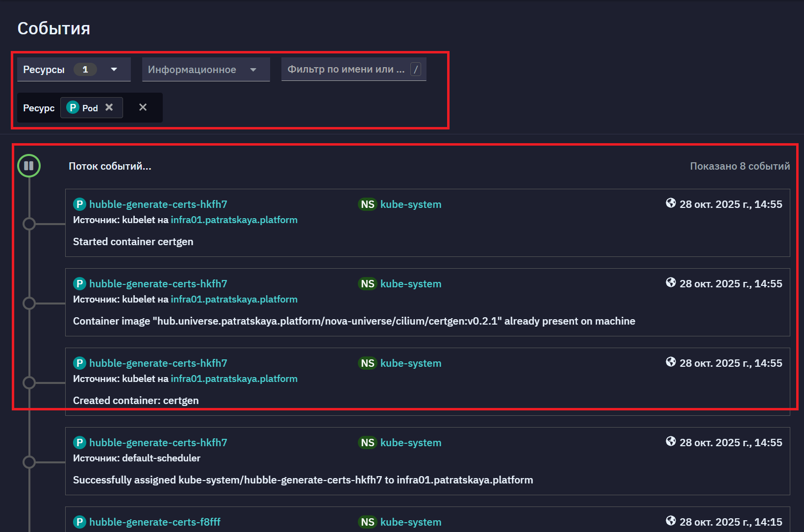Click NS badge in hubble-generate-certs-f8fff event
The width and height of the screenshot is (804, 532).
[x=368, y=522]
